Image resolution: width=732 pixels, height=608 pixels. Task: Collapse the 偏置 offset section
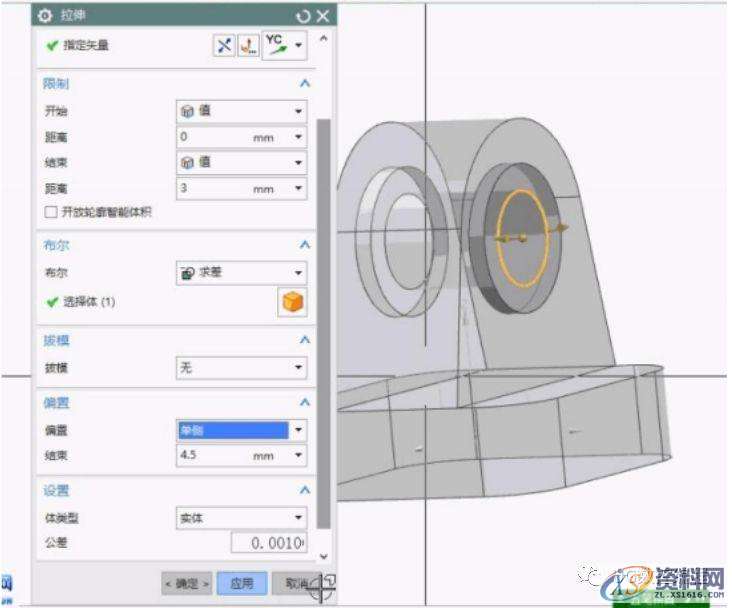[x=305, y=403]
